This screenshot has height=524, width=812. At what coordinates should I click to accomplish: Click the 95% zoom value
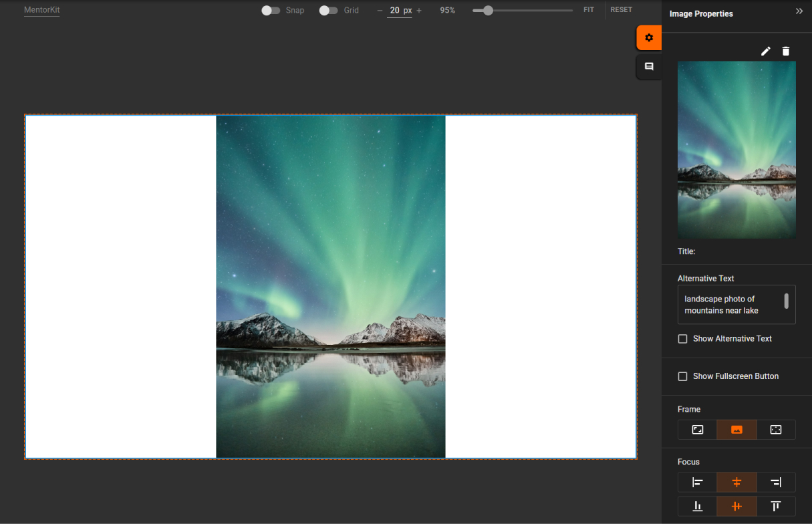coord(448,10)
